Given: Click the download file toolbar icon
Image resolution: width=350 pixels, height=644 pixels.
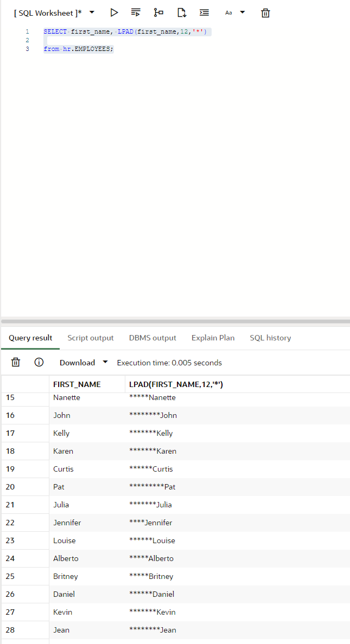Looking at the screenshot, I should pos(182,12).
